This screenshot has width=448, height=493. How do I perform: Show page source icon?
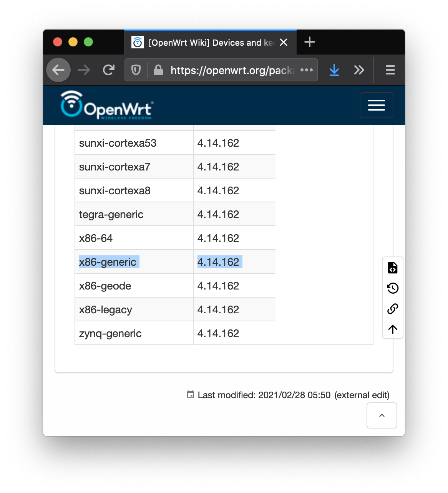(x=393, y=268)
